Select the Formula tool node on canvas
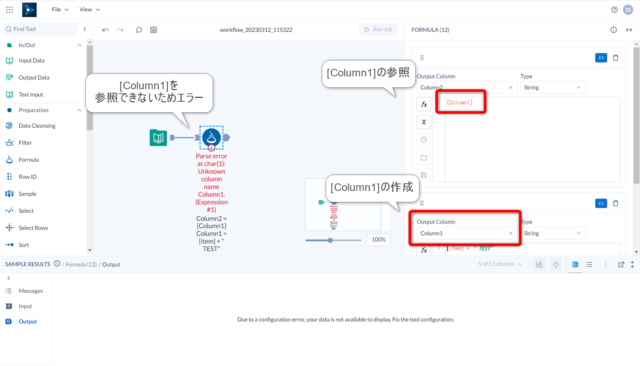640x366 pixels. 211,138
